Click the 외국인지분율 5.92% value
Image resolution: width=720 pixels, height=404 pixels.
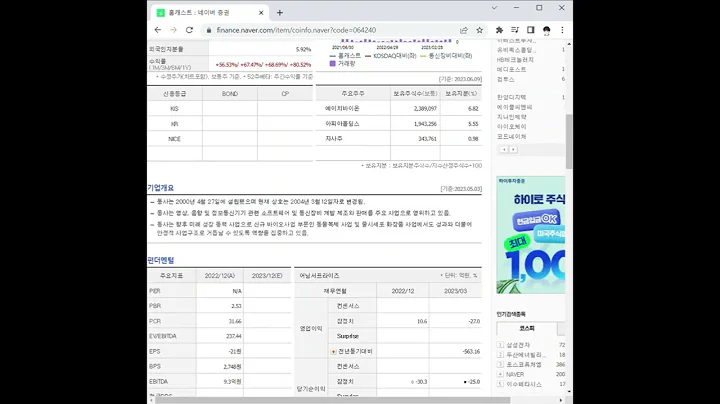[x=304, y=49]
